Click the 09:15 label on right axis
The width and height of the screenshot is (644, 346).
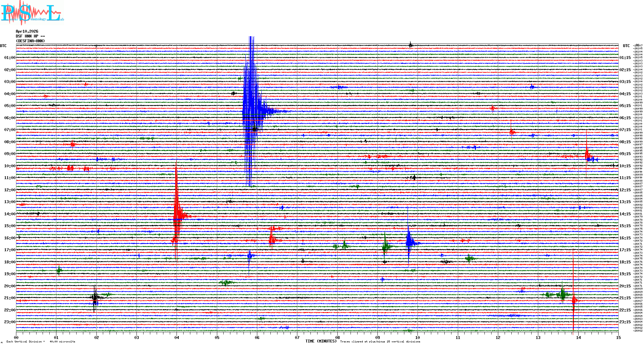click(x=625, y=154)
